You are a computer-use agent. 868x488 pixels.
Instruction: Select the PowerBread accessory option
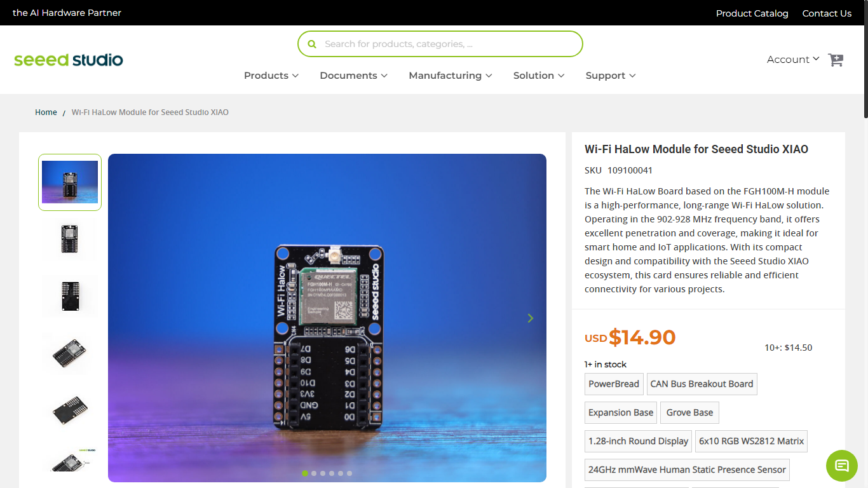614,384
